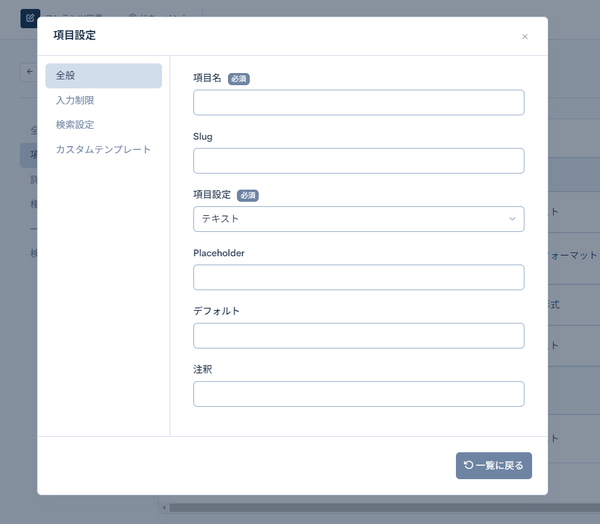Open the カスタムテンプレート section
The width and height of the screenshot is (600, 524).
[x=103, y=149]
